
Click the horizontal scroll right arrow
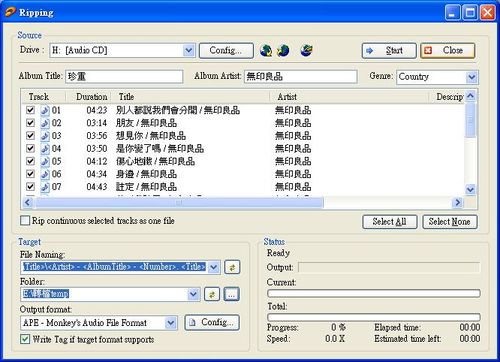(458, 202)
